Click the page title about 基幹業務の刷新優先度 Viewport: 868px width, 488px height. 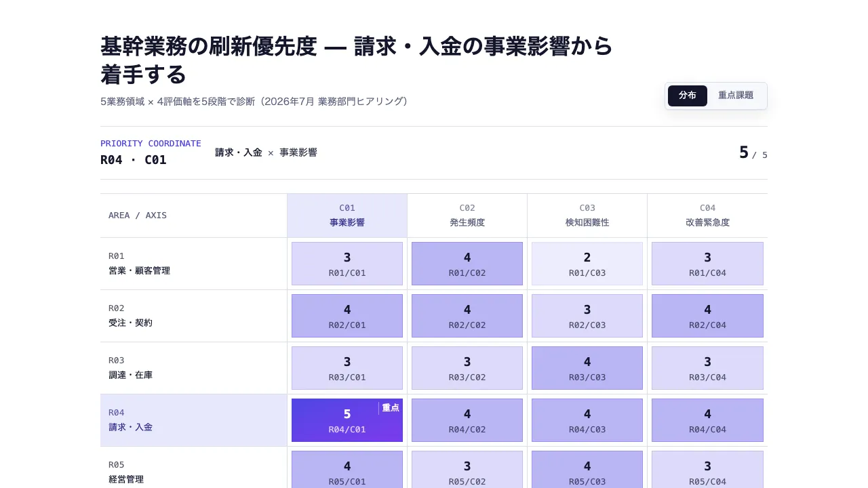click(357, 60)
